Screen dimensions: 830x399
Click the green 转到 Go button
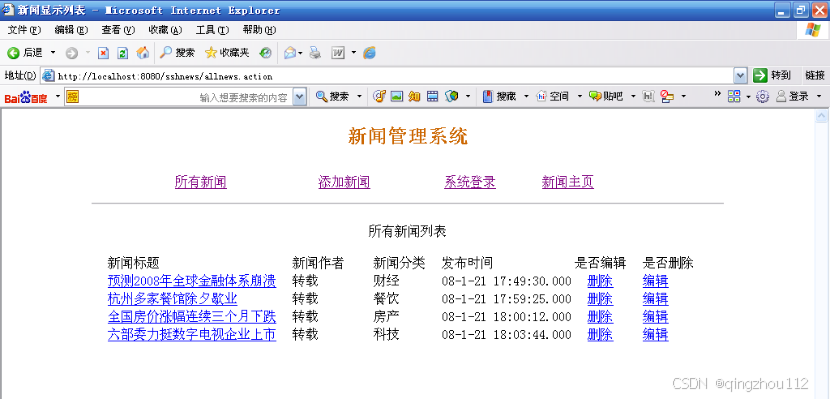772,76
